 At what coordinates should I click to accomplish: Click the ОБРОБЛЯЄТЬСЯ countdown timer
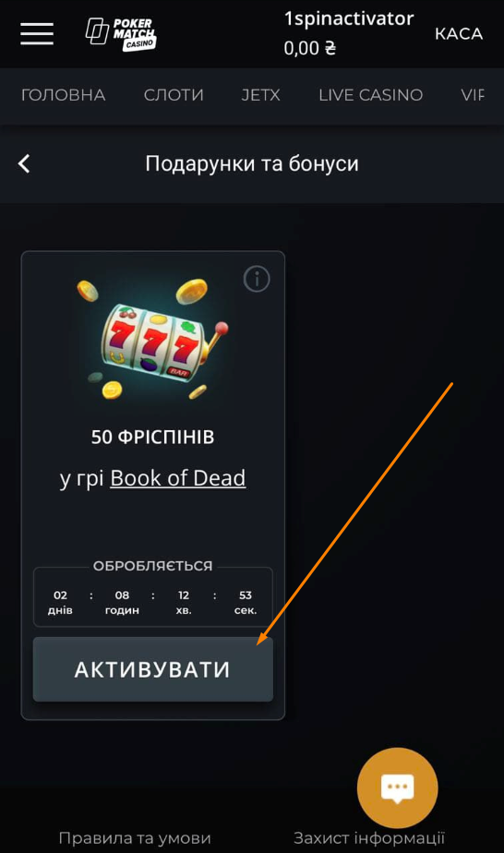pyautogui.click(x=153, y=596)
